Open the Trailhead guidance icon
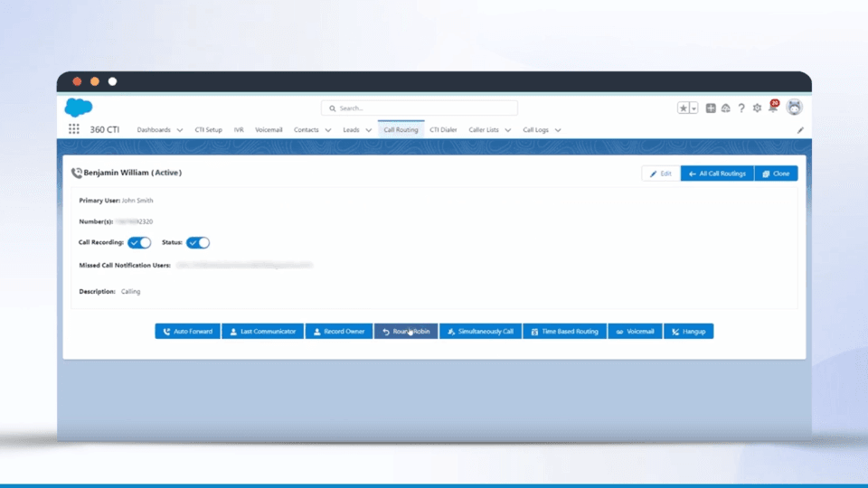This screenshot has width=868, height=488. point(726,108)
